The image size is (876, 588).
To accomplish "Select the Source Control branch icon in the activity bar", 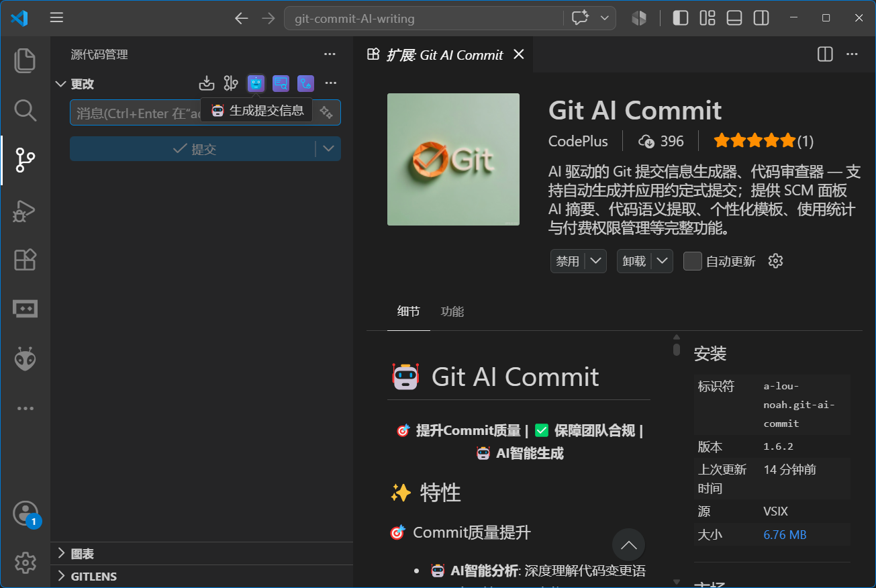I will tap(25, 160).
